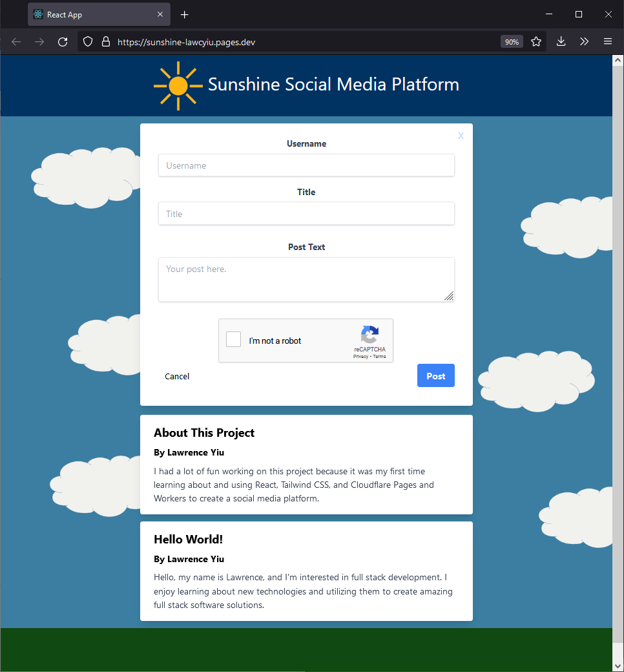Click the Cancel option below the form

tap(177, 376)
